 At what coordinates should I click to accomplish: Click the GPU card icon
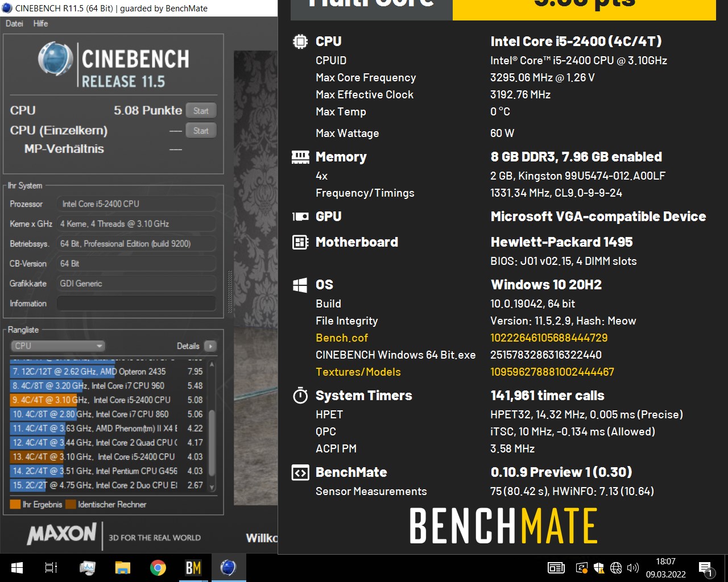[x=300, y=217]
